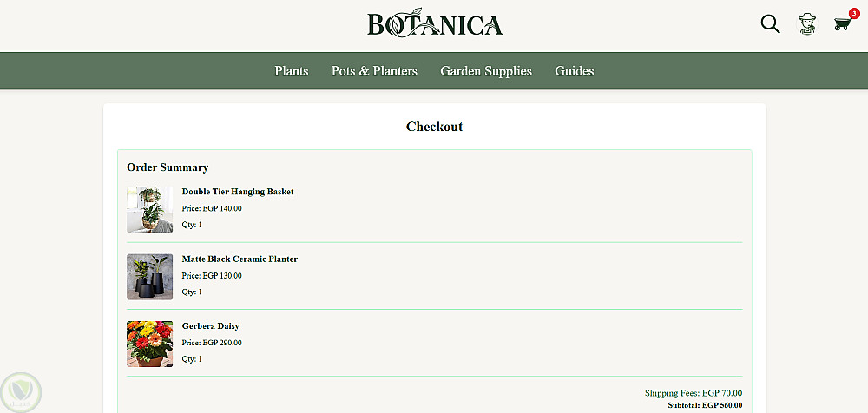Open the Guides navigation item
Screen dimensions: 868x413
(575, 71)
